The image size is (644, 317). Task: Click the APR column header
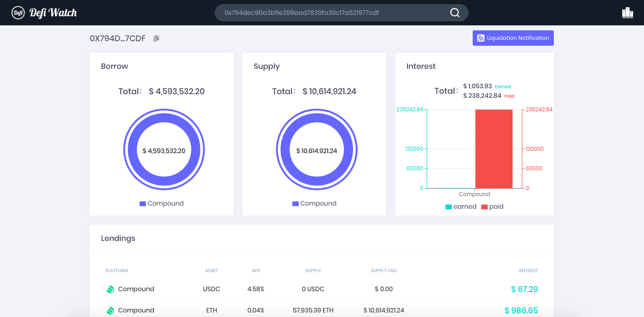click(x=256, y=271)
